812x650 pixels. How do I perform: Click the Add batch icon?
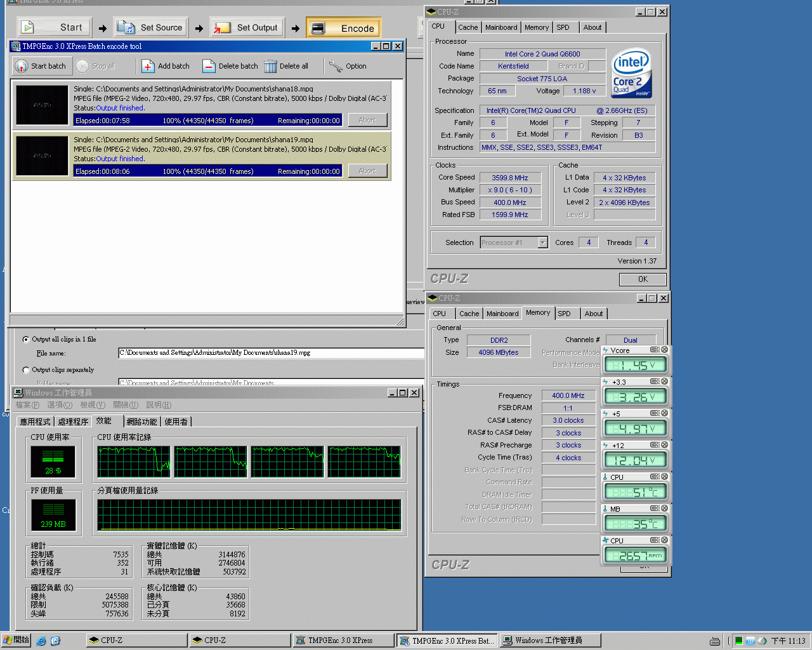(x=148, y=66)
